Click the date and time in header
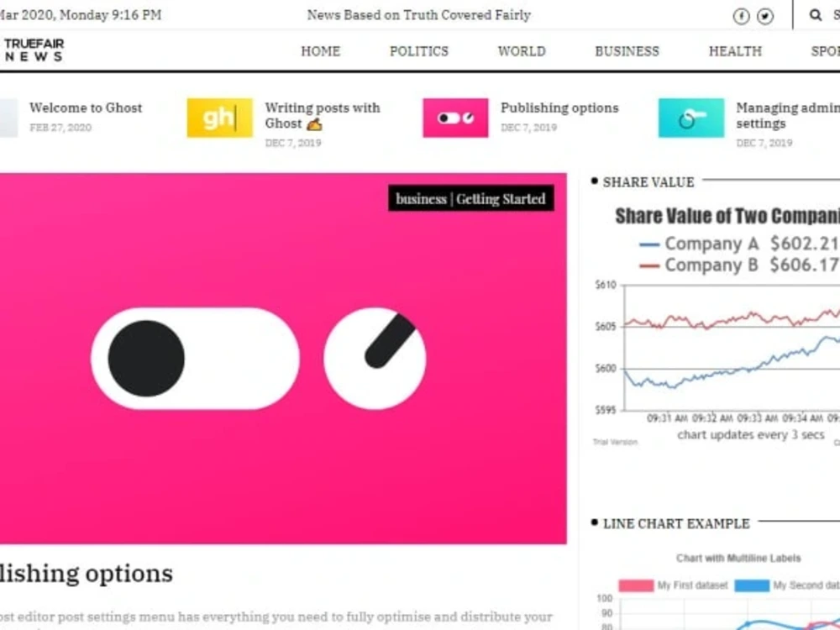The height and width of the screenshot is (630, 840). coord(81,15)
